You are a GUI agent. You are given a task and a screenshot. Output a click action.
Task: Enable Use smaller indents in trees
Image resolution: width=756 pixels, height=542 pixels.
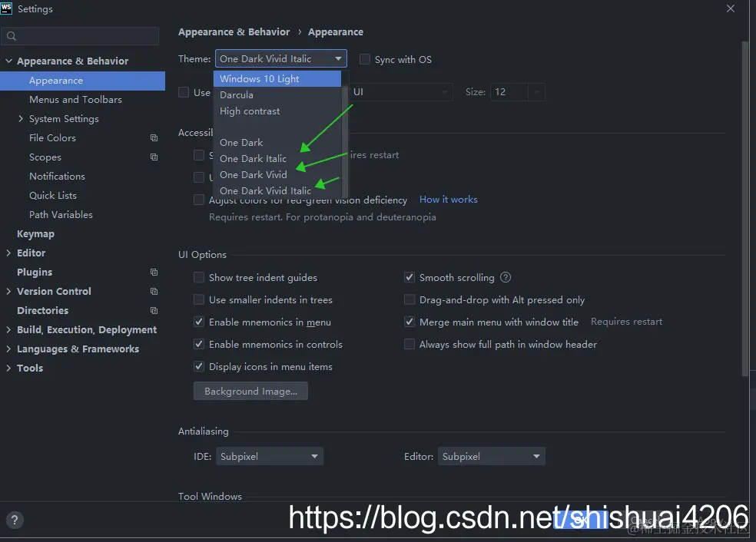[199, 299]
